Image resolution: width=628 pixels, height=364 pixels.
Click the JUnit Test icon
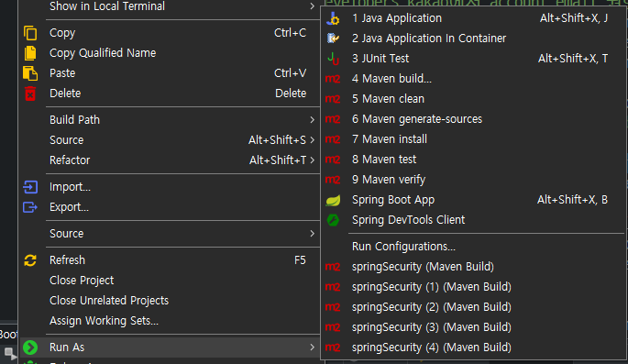pos(333,59)
